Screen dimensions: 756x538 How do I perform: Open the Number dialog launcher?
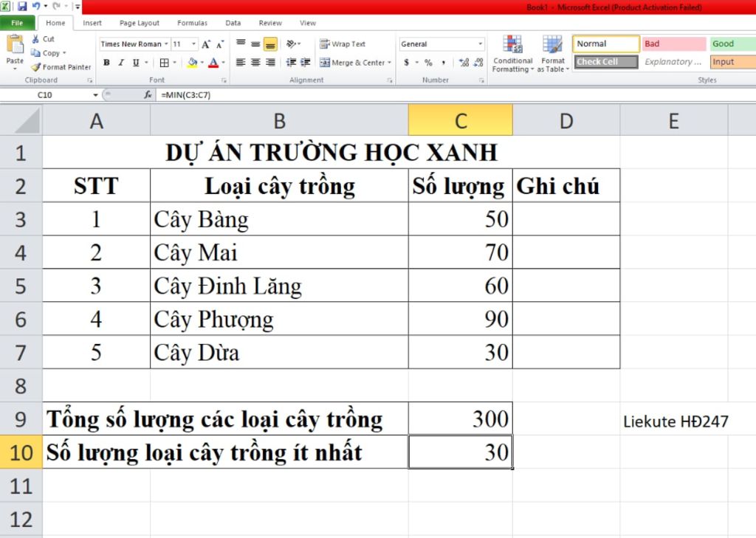tap(481, 80)
